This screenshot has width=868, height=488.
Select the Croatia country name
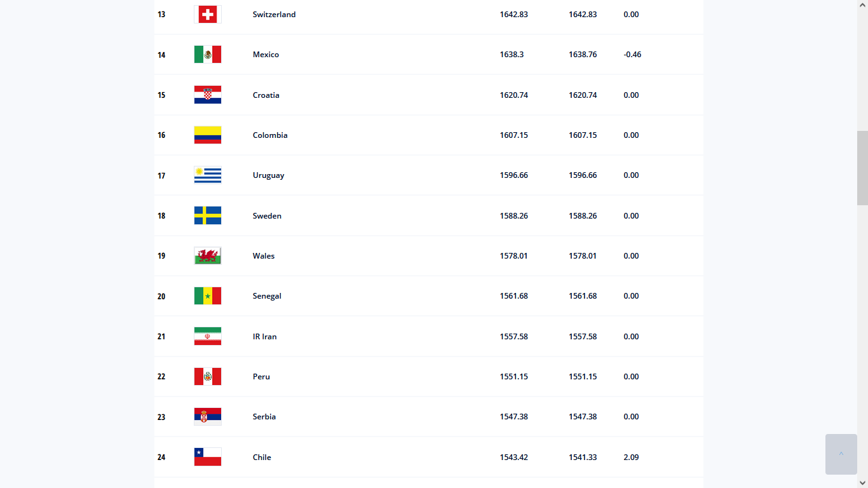(x=266, y=95)
